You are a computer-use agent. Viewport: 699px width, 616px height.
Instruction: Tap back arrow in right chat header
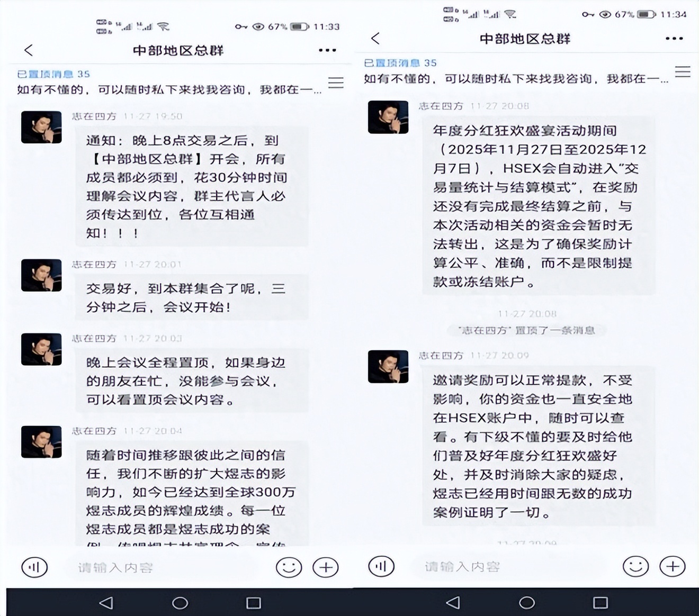[x=375, y=38]
